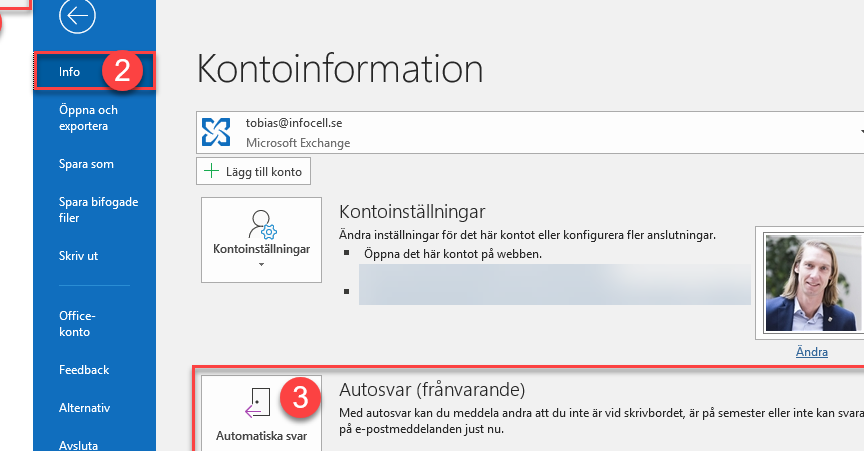Click Avsluta to exit Outlook
Screen dimensions: 864x451
pos(78,444)
